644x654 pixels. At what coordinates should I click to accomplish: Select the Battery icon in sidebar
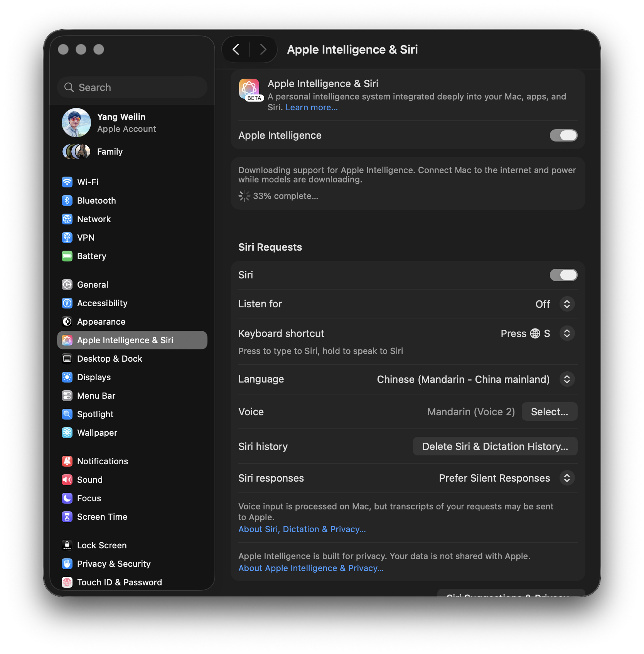67,256
